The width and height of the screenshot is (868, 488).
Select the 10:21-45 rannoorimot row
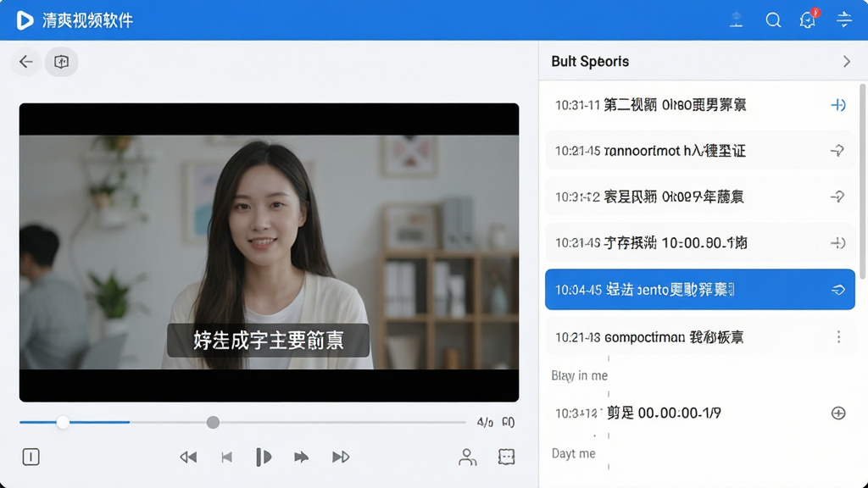tap(700, 150)
